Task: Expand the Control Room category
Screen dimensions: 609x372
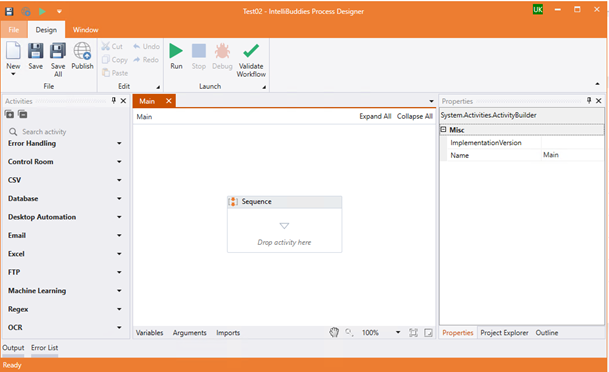Action: (120, 162)
